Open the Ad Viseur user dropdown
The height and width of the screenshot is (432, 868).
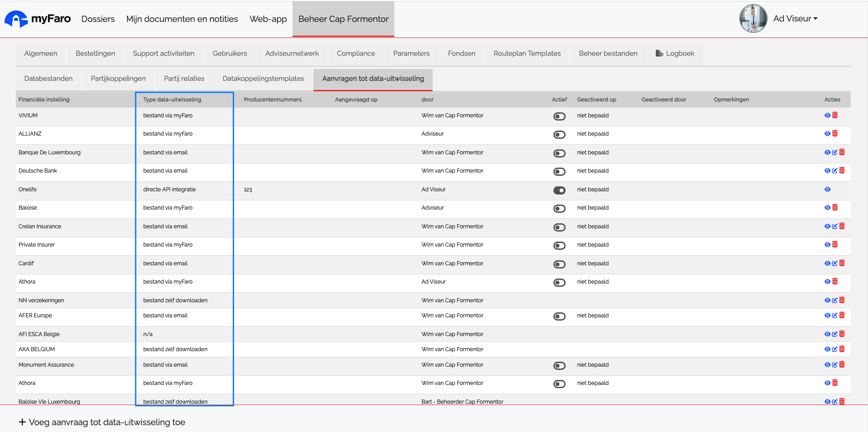click(795, 19)
